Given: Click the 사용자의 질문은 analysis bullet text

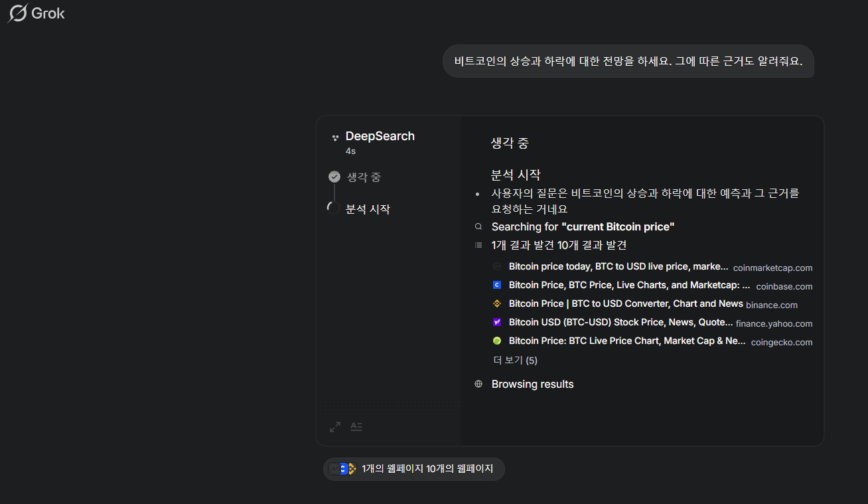Looking at the screenshot, I should [645, 201].
